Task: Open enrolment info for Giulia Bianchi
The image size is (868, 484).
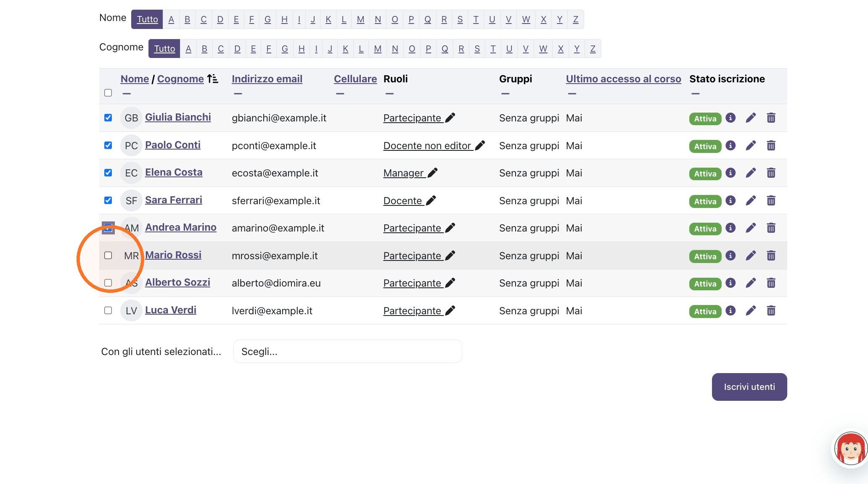Action: [x=730, y=118]
